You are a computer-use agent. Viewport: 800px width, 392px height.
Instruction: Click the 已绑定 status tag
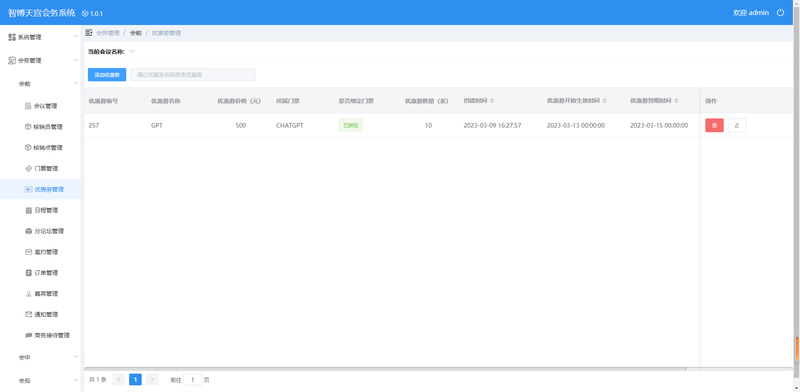pyautogui.click(x=351, y=125)
